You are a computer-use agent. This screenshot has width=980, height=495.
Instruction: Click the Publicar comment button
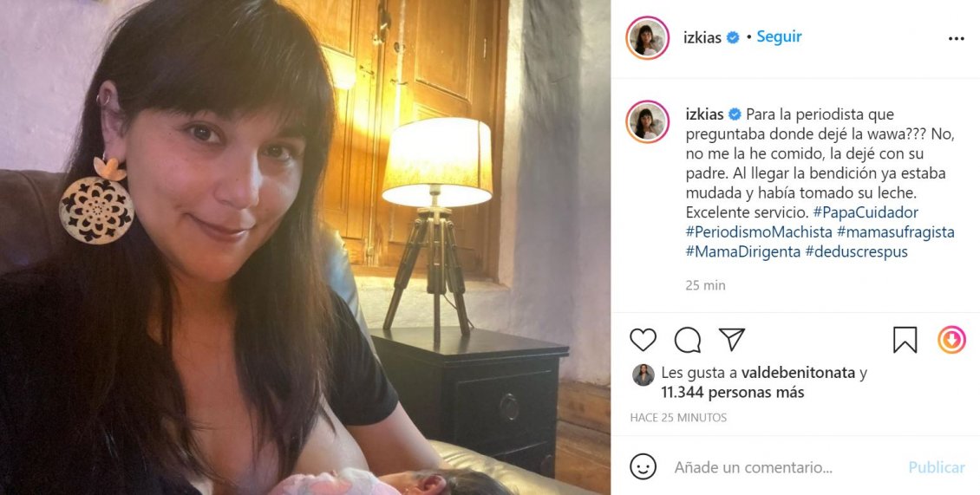tap(937, 467)
